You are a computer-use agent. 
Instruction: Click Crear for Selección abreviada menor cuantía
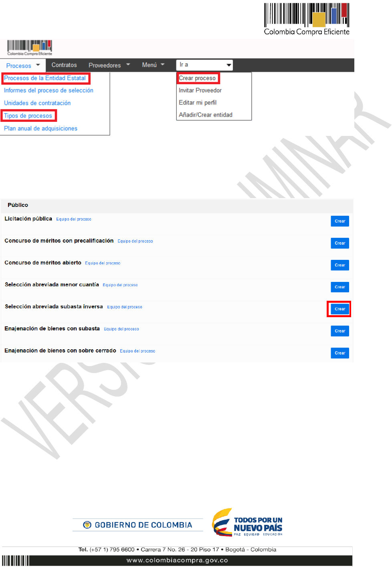tap(340, 287)
